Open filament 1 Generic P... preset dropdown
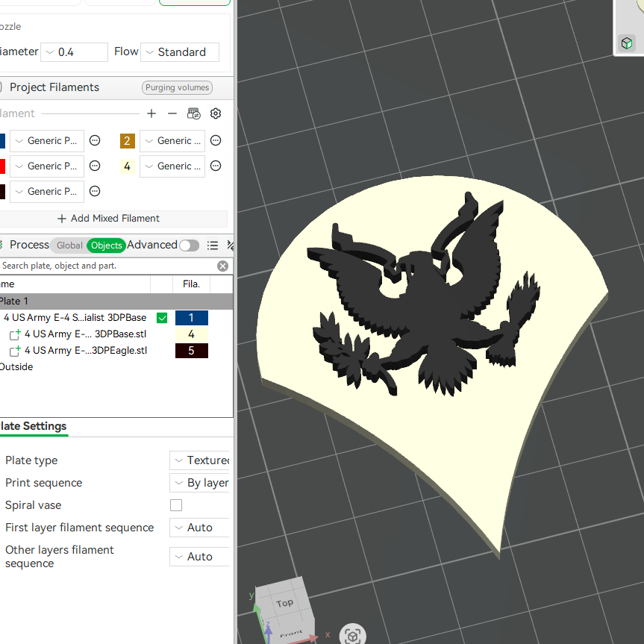This screenshot has width=644, height=644. pyautogui.click(x=47, y=141)
